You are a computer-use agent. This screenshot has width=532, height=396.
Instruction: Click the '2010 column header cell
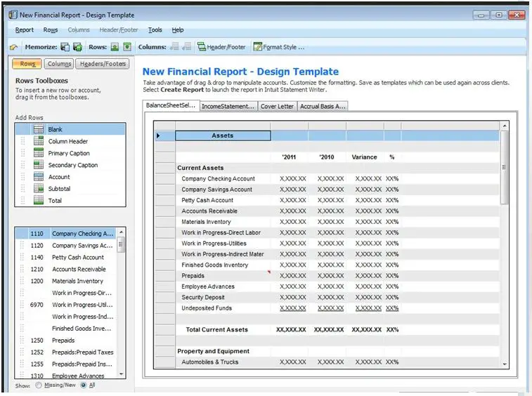tap(327, 157)
